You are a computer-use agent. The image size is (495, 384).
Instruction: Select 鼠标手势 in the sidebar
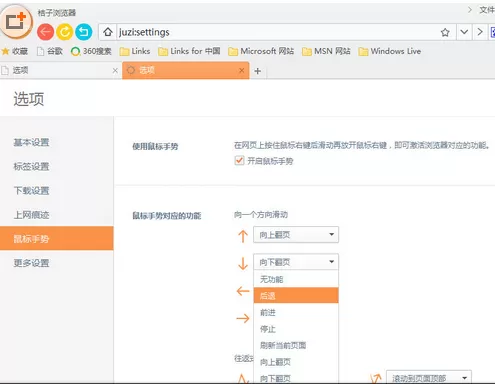57,238
